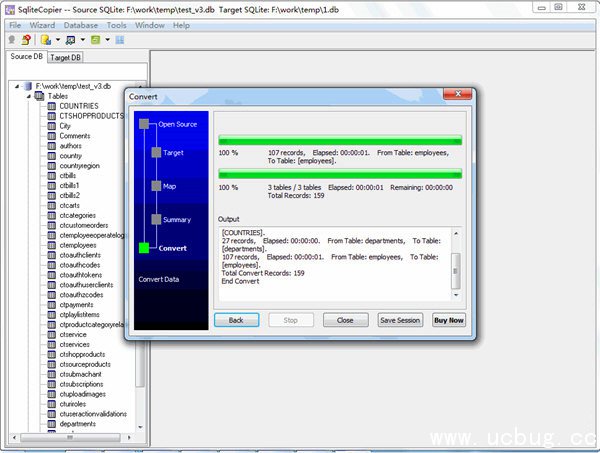600x453 pixels.
Task: Switch to the Target DB tab
Action: pyautogui.click(x=66, y=57)
